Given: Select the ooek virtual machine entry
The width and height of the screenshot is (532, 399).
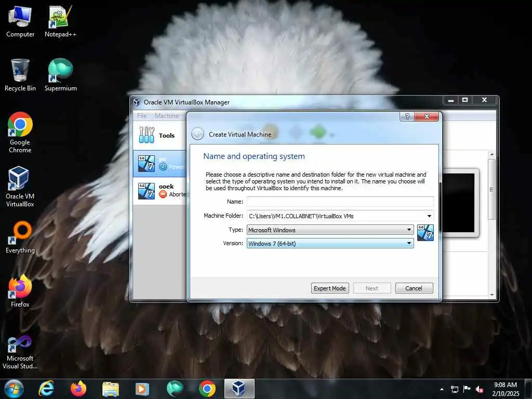Looking at the screenshot, I should (x=160, y=191).
